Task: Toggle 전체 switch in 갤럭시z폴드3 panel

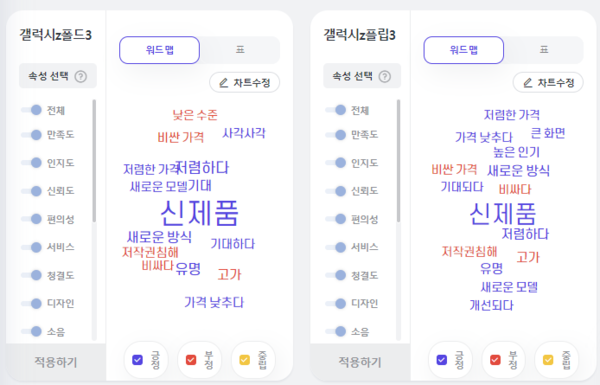Action: pos(31,110)
